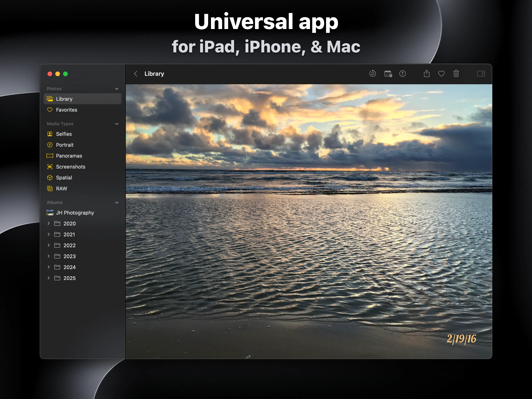Toggle favorite with the heart icon
This screenshot has height=399, width=532.
pos(441,74)
